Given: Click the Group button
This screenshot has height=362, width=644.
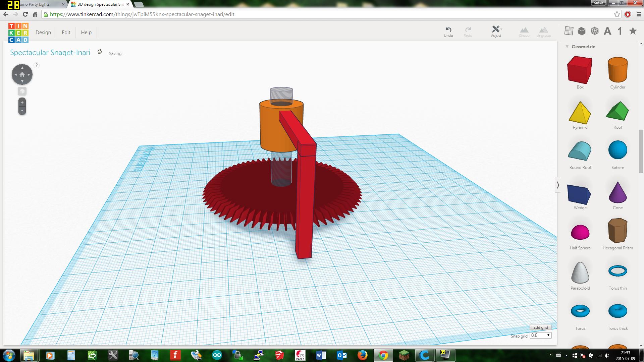Looking at the screenshot, I should coord(524,32).
